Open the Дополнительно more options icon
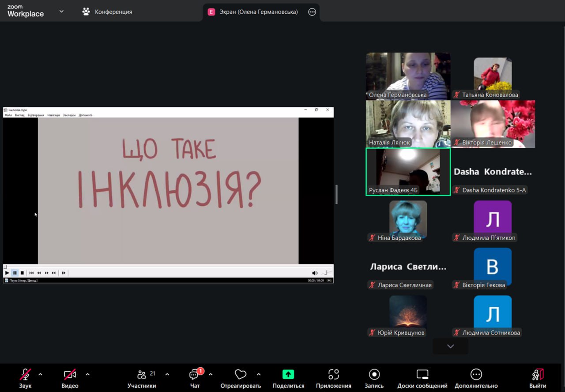 (x=476, y=375)
